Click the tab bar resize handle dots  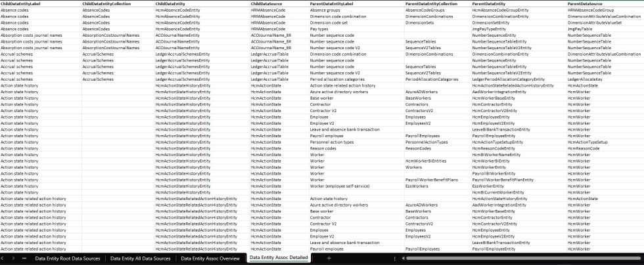pyautogui.click(x=393, y=258)
